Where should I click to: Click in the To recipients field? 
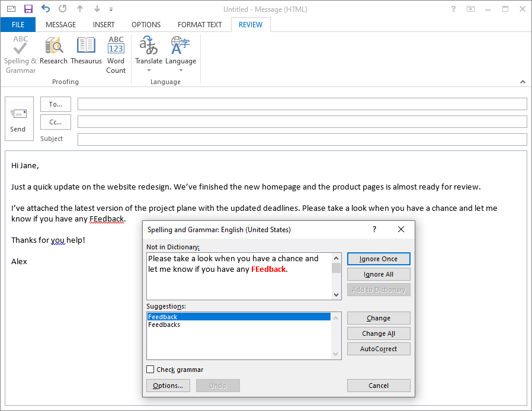(x=302, y=104)
